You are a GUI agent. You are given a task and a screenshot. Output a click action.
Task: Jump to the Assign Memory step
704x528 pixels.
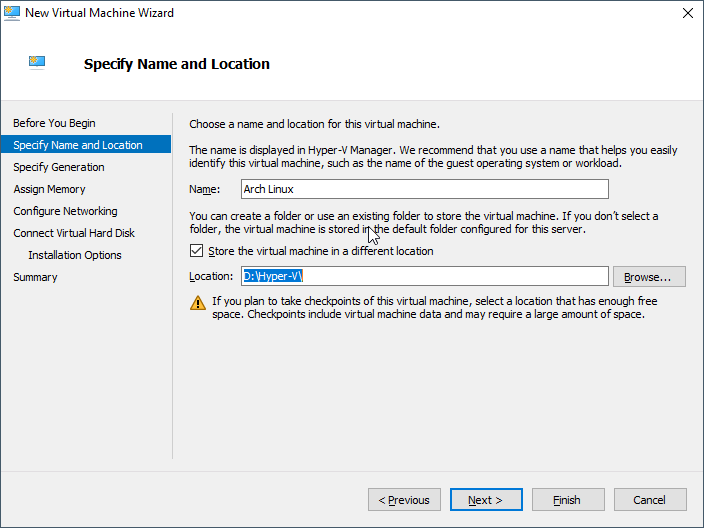click(49, 189)
